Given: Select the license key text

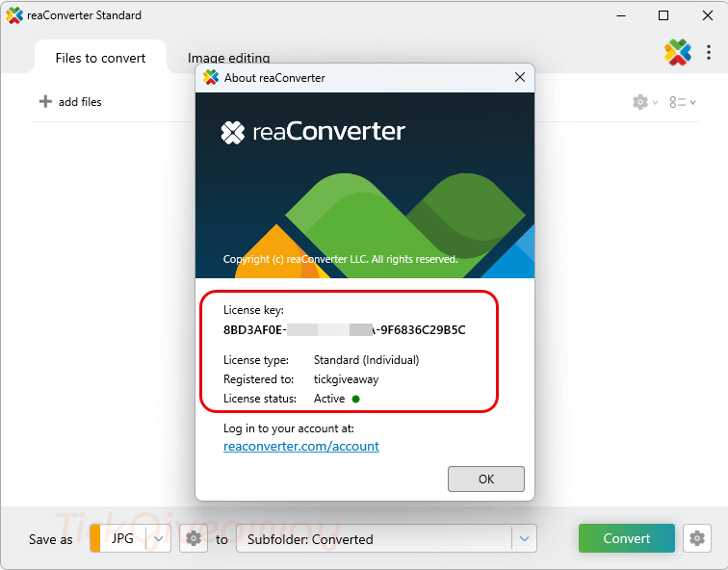Looking at the screenshot, I should click(x=344, y=330).
